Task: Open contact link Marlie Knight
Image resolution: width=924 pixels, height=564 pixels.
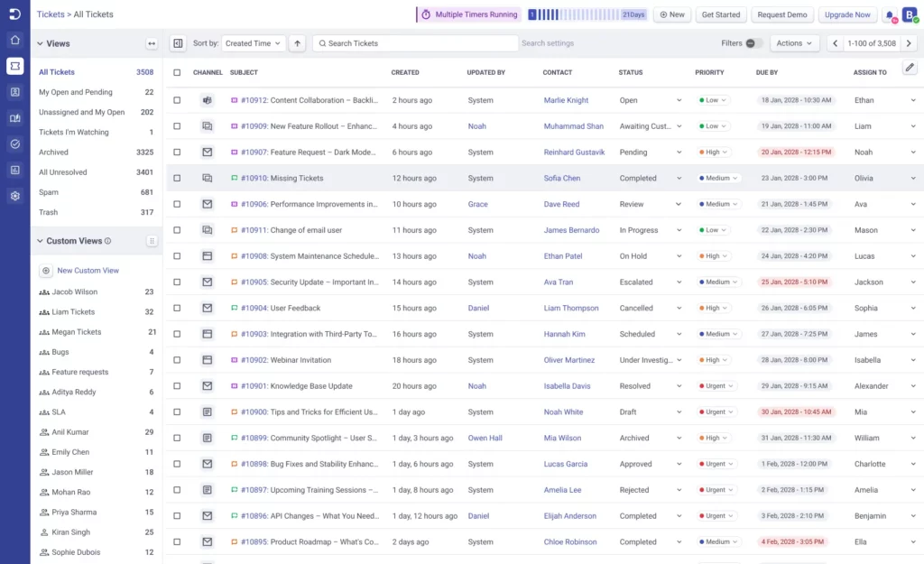Action: tap(566, 100)
